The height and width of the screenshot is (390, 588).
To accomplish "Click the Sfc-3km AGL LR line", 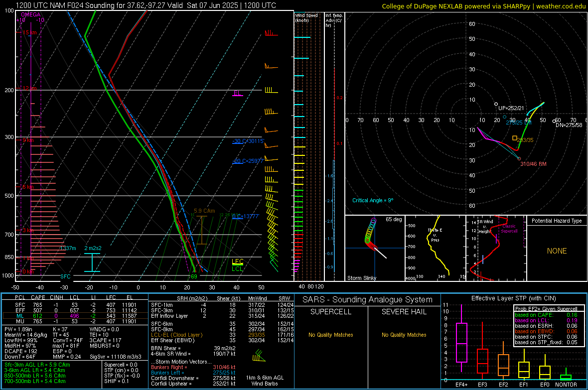I will [37, 365].
